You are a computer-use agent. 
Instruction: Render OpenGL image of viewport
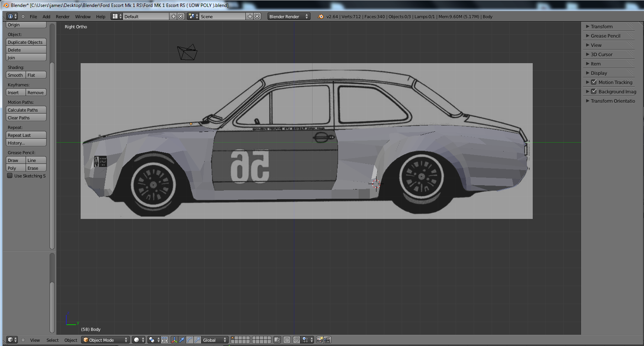tap(319, 340)
